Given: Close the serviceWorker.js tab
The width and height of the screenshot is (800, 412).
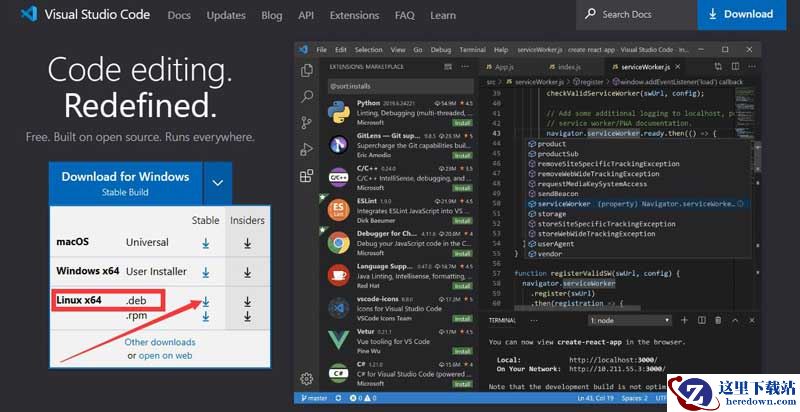Looking at the screenshot, I should click(678, 67).
